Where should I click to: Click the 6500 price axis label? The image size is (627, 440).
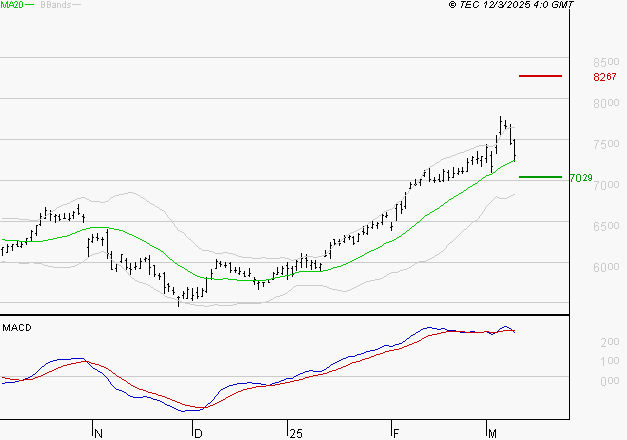[606, 226]
